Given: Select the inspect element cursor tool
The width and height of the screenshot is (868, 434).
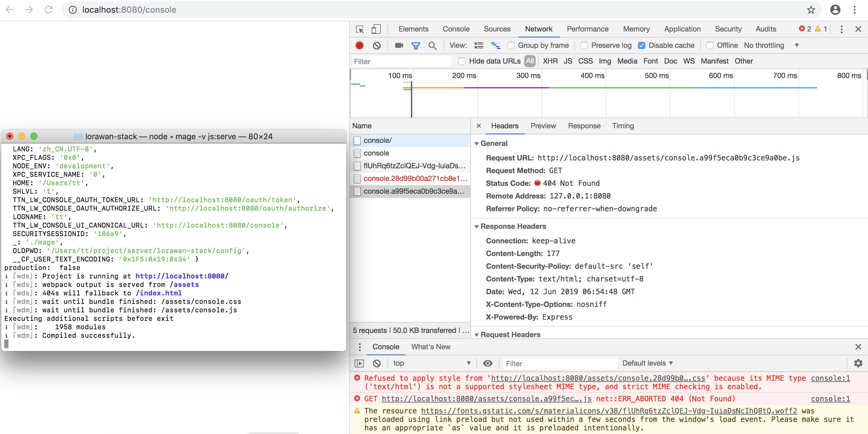Looking at the screenshot, I should [x=360, y=29].
